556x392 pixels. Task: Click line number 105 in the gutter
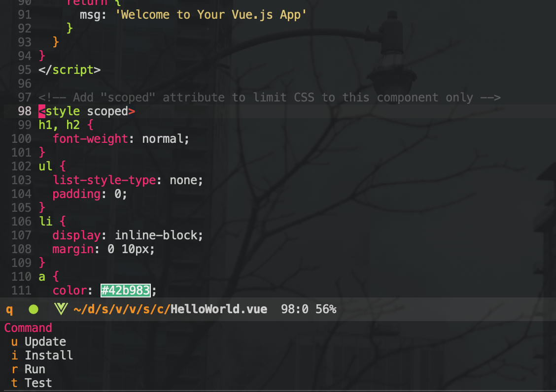(x=21, y=208)
